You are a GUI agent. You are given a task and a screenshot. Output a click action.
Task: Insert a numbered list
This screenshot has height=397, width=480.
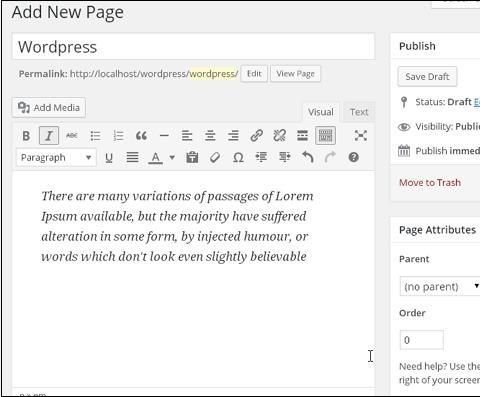[x=118, y=136]
